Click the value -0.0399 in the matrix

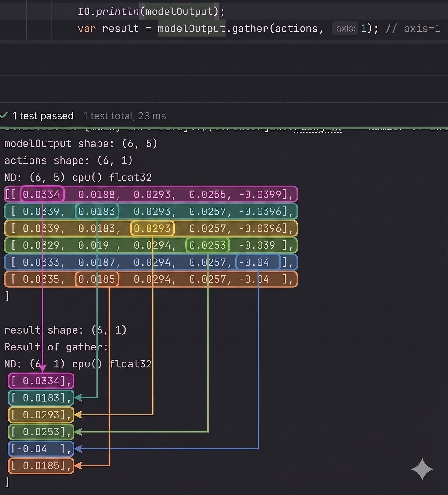[x=260, y=194]
